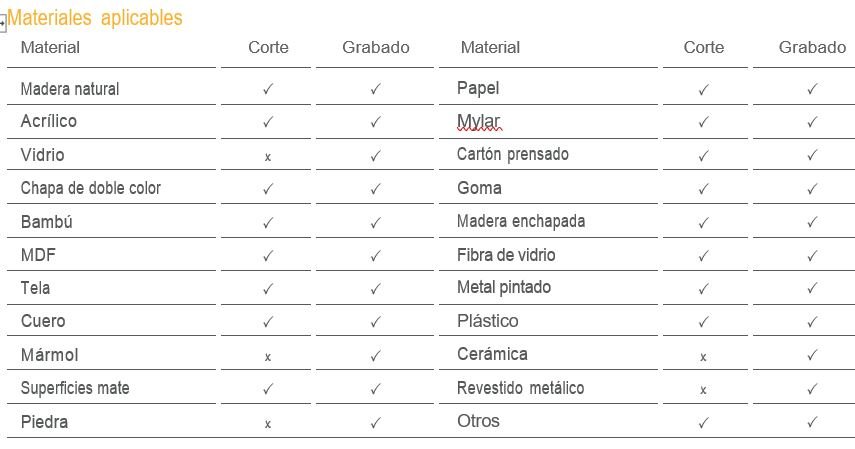Image resolution: width=855 pixels, height=449 pixels.
Task: Click the Corte x mark for Cerámica
Action: (704, 357)
